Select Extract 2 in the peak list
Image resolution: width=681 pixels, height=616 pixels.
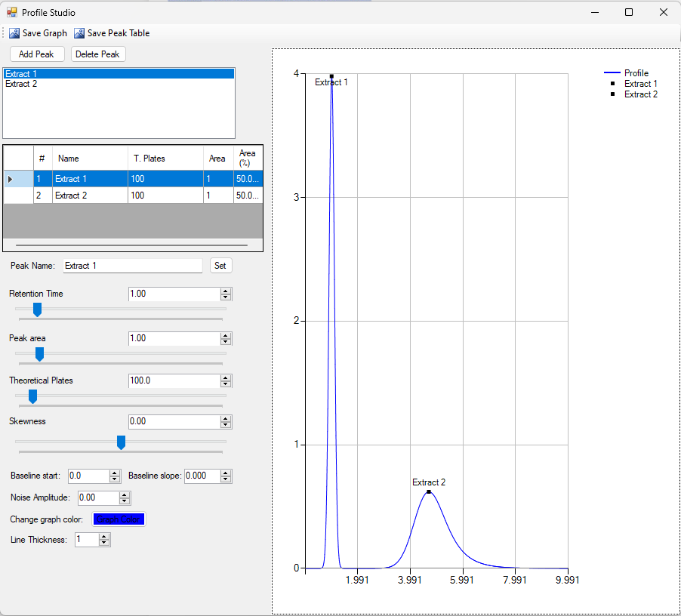[x=21, y=84]
